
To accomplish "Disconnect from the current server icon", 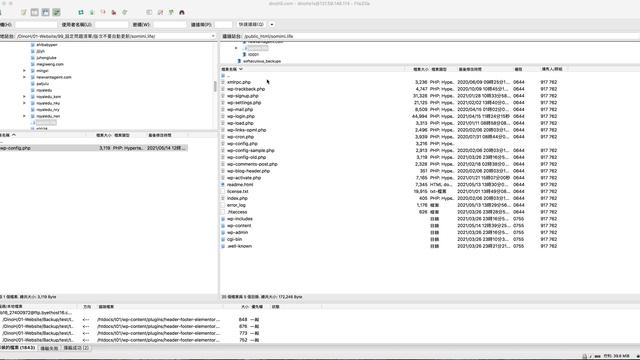I will pyautogui.click(x=114, y=12).
